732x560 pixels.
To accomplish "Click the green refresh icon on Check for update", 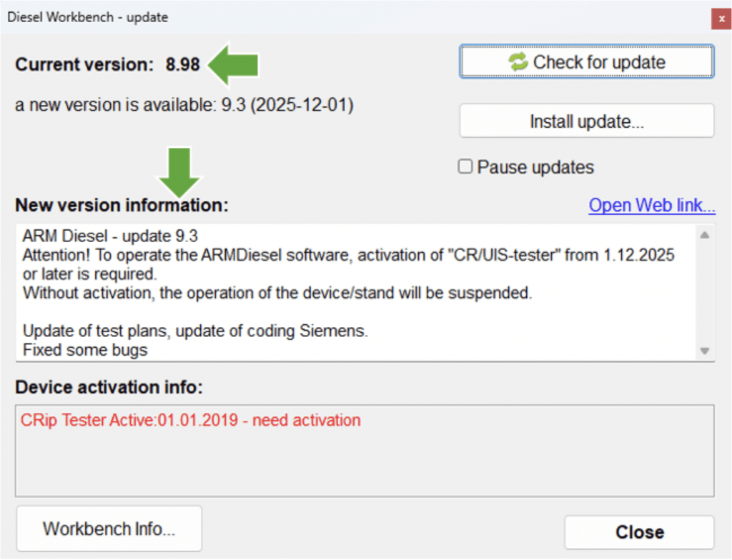I will 518,62.
